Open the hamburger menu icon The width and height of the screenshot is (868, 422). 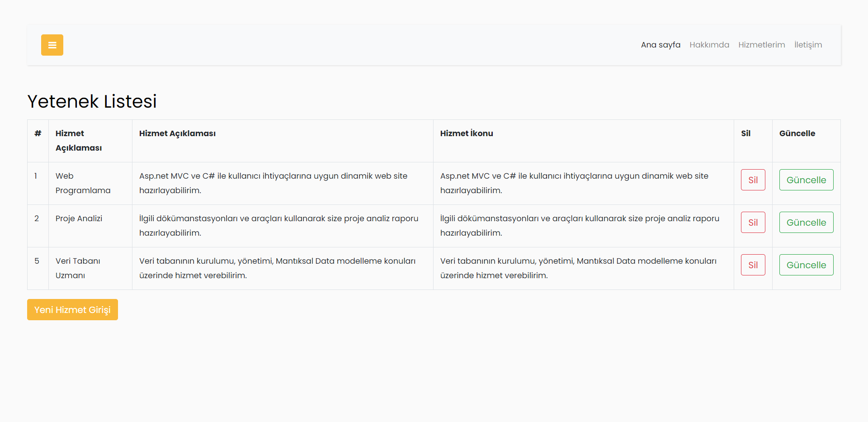click(52, 45)
